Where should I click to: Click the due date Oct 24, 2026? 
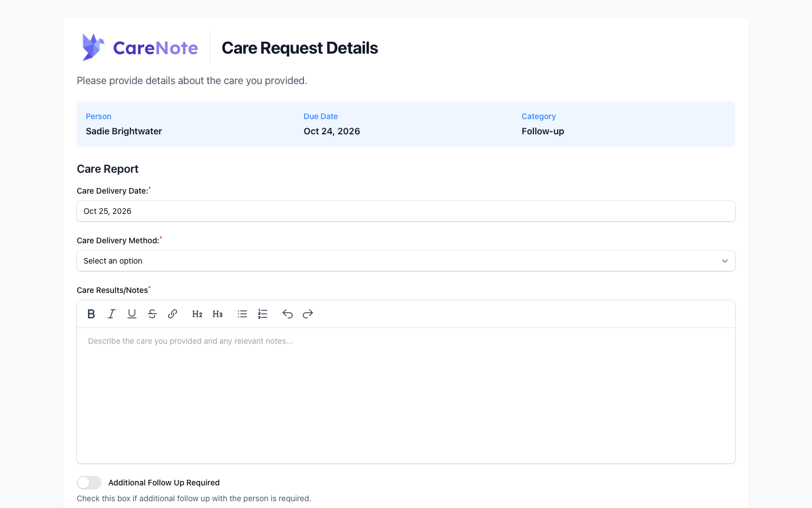332,132
